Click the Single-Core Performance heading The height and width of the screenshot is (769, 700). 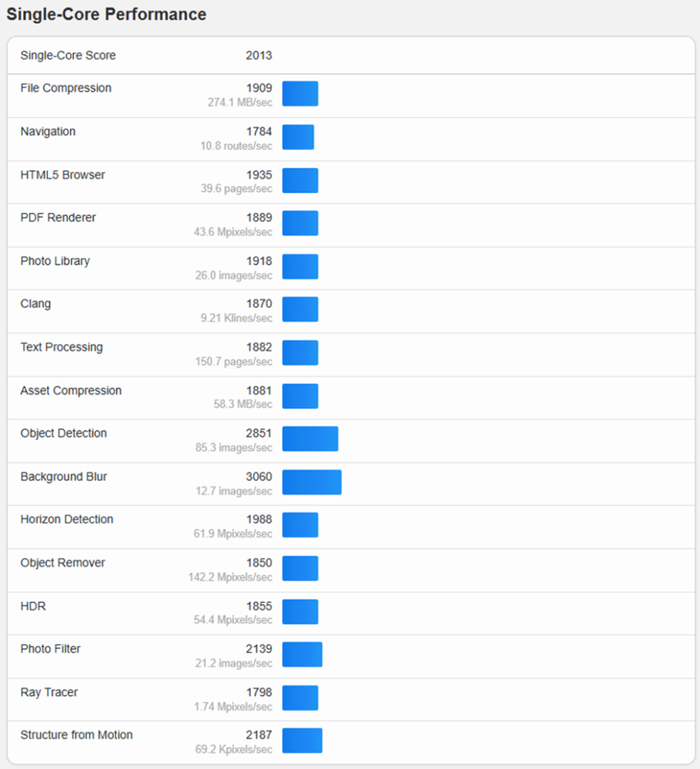click(106, 14)
